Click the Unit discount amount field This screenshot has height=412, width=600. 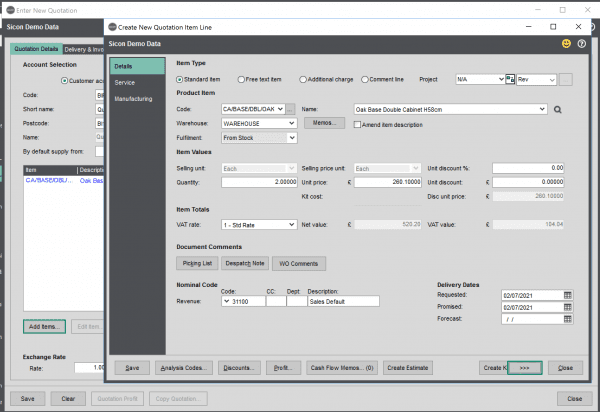coord(528,182)
